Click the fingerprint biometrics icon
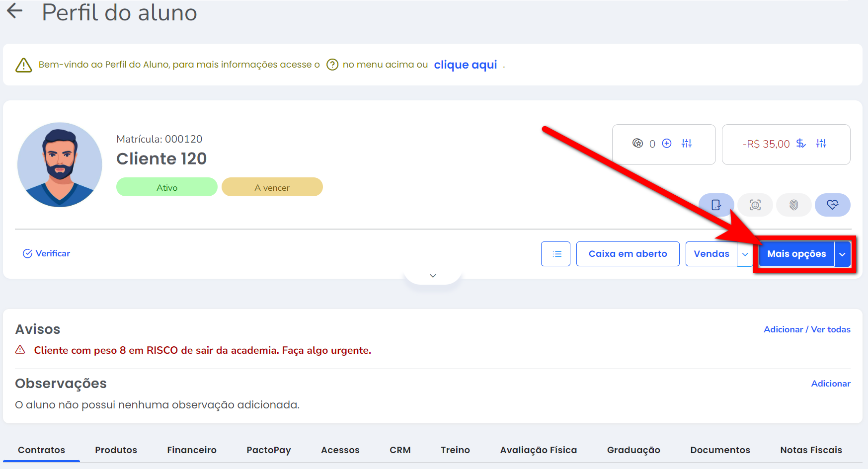This screenshot has height=469, width=868. click(x=793, y=205)
